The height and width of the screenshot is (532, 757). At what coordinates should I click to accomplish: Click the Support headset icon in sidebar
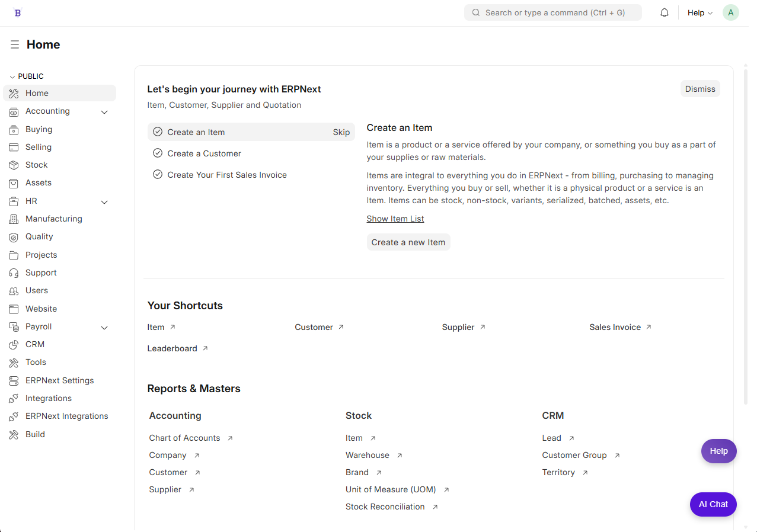(14, 273)
